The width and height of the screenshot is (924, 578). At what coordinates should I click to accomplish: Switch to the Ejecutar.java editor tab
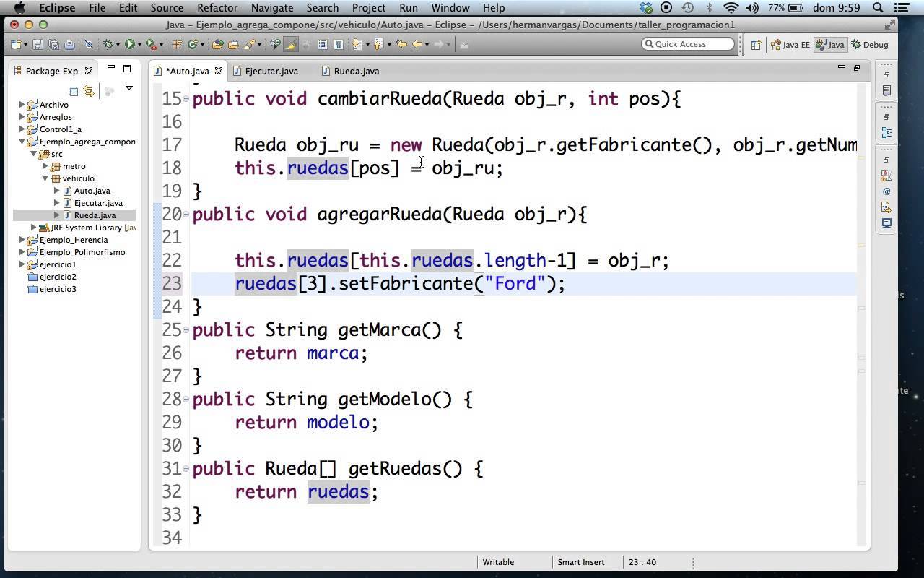[x=271, y=71]
